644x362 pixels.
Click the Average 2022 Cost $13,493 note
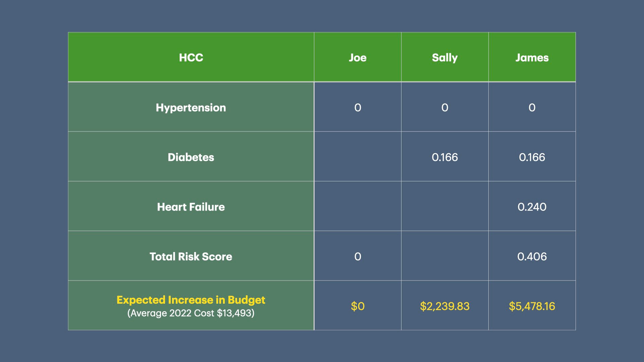(x=191, y=313)
